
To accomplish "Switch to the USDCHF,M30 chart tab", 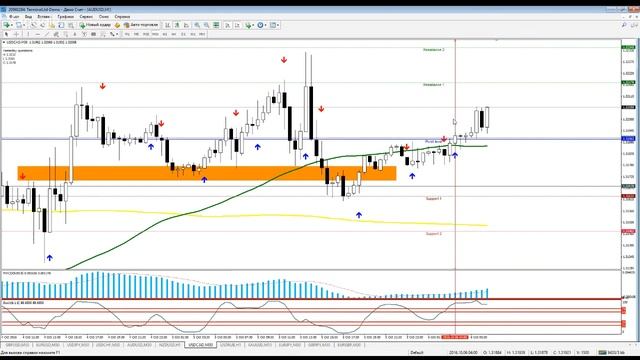I will pyautogui.click(x=108, y=345).
